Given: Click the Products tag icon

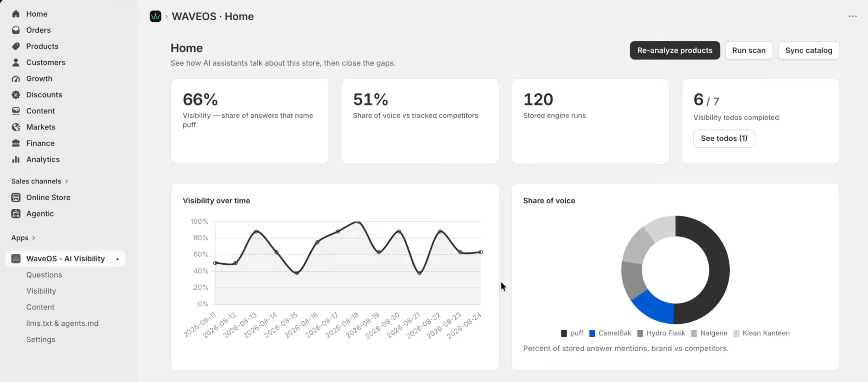Looking at the screenshot, I should tap(16, 46).
